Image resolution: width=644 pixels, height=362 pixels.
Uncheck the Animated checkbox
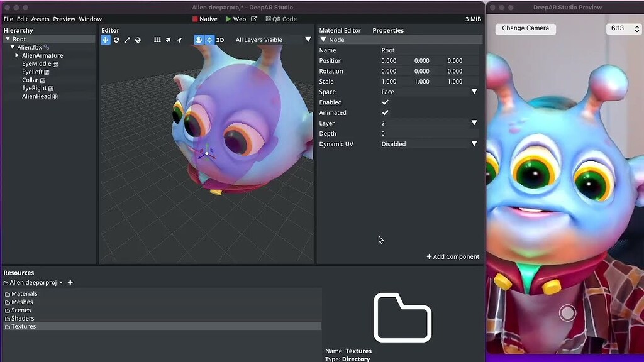click(x=384, y=112)
